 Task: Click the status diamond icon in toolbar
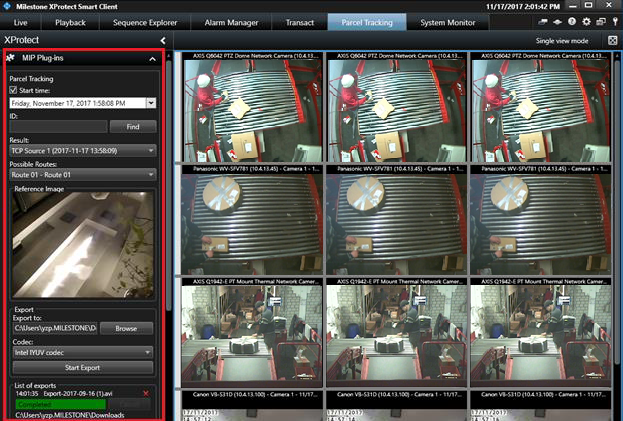pyautogui.click(x=557, y=22)
